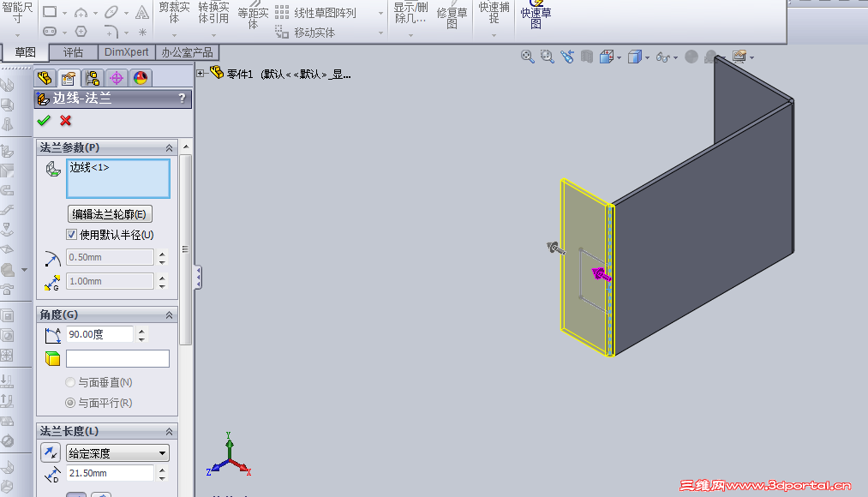Switch to 办公室产品 tab

(187, 52)
